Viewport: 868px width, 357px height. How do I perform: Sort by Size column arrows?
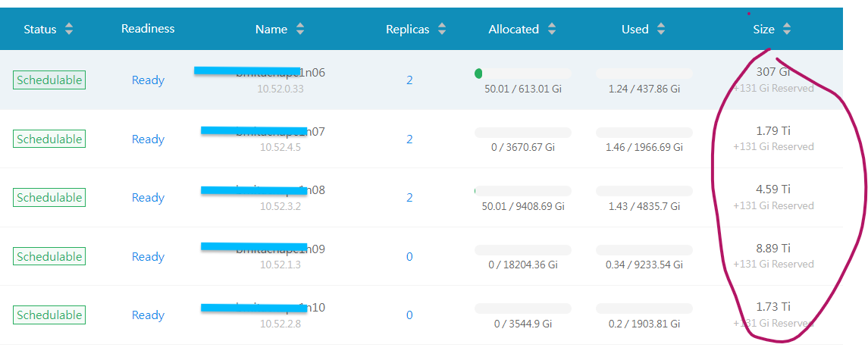pyautogui.click(x=787, y=30)
